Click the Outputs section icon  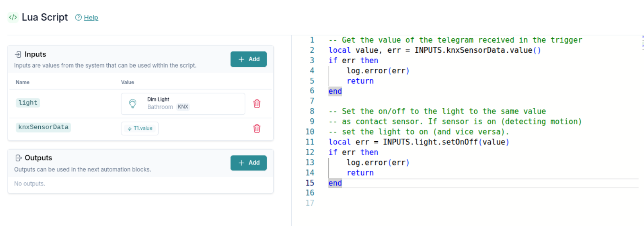[x=18, y=158]
